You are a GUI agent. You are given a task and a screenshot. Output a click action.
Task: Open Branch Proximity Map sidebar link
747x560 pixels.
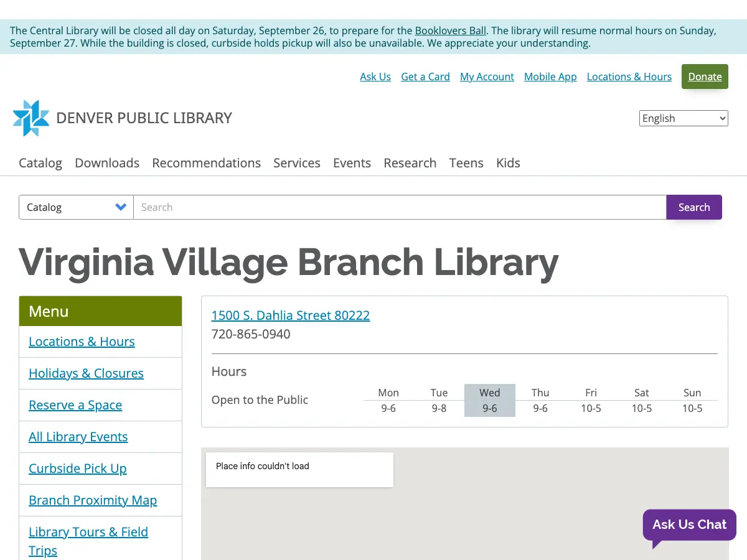click(x=93, y=500)
